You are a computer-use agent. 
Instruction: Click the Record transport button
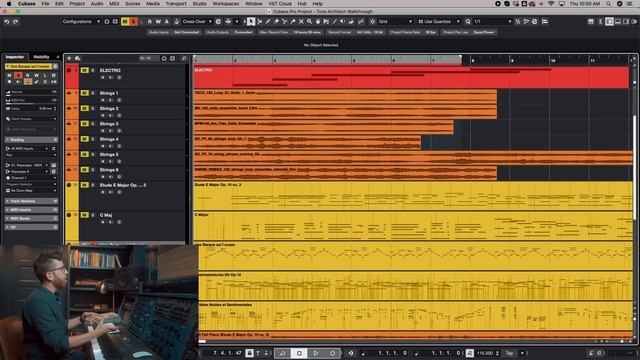click(x=332, y=353)
